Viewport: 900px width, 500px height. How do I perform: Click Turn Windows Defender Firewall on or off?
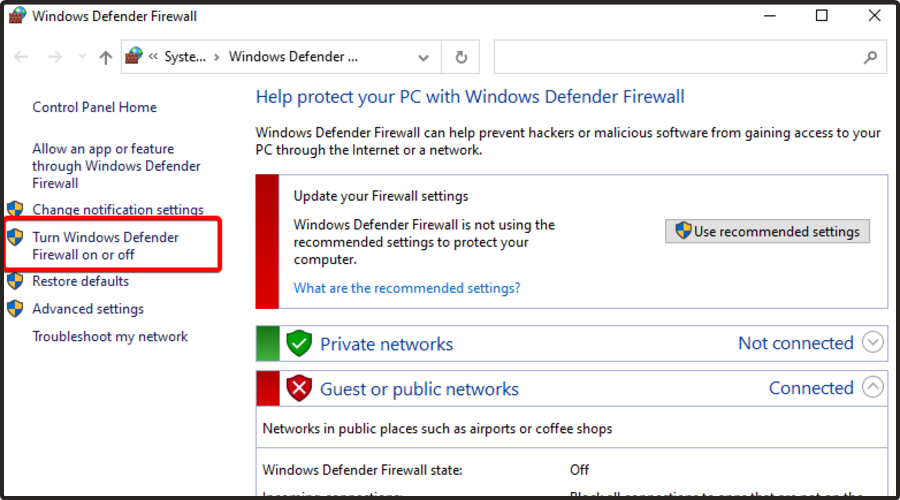(x=105, y=246)
